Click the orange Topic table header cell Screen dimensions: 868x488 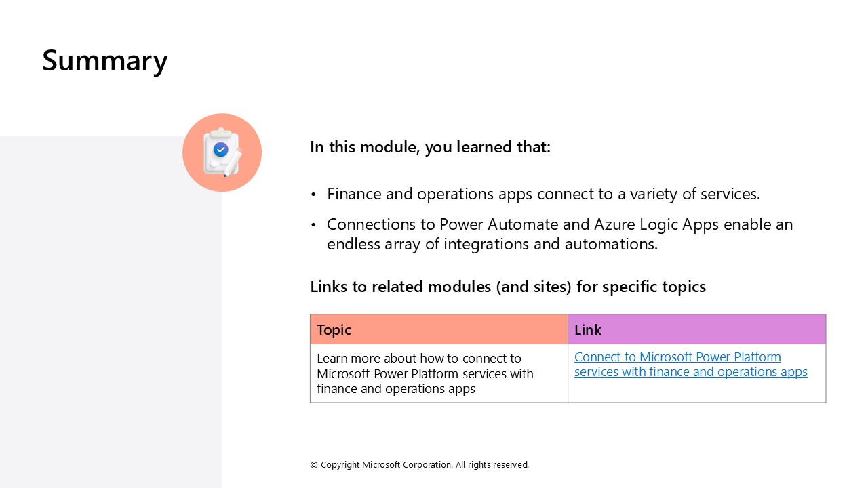pyautogui.click(x=439, y=330)
